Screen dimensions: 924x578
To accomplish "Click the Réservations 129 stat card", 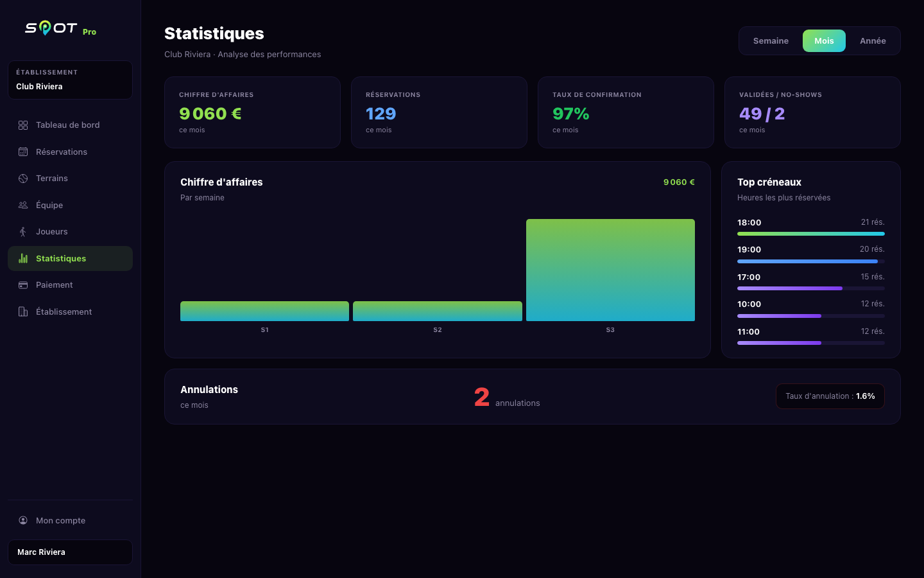I will tap(439, 112).
